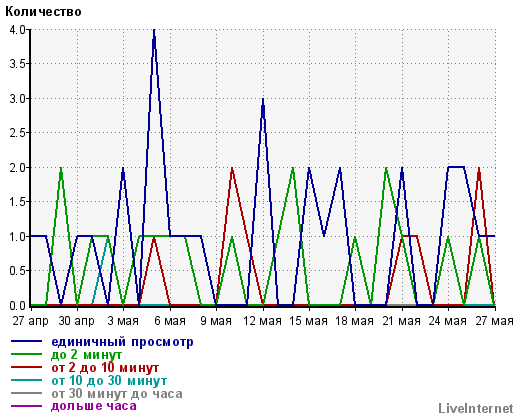Select the единичный просмотр legend label
Image resolution: width=520 pixels, height=418 pixels.
click(122, 342)
